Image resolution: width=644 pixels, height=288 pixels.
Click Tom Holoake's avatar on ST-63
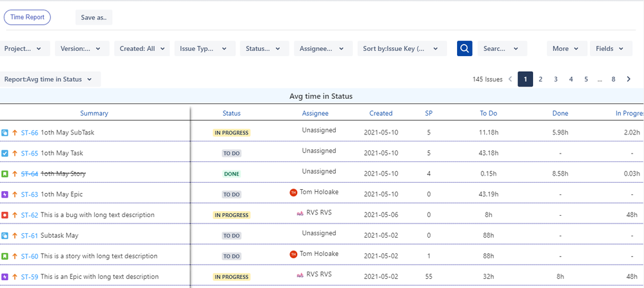tap(293, 192)
